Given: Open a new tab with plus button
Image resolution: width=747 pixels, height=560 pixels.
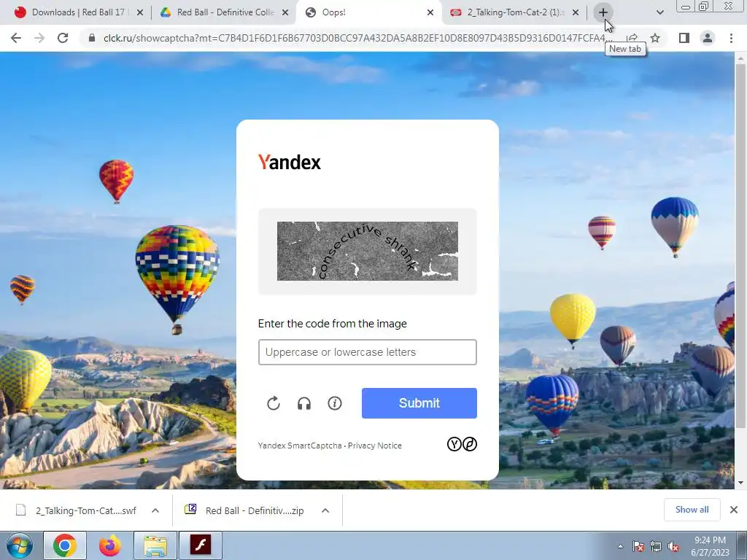Looking at the screenshot, I should tap(603, 12).
